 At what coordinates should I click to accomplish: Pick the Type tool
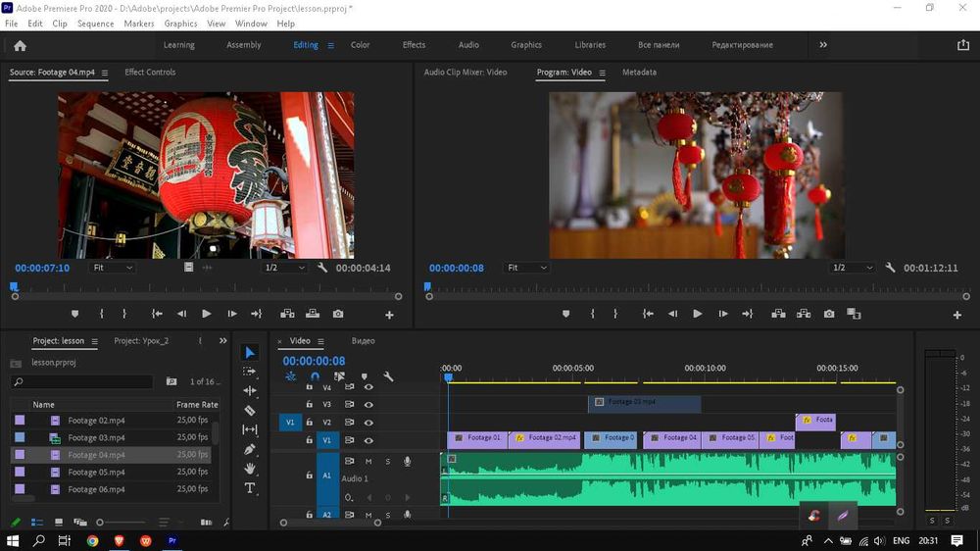(250, 488)
